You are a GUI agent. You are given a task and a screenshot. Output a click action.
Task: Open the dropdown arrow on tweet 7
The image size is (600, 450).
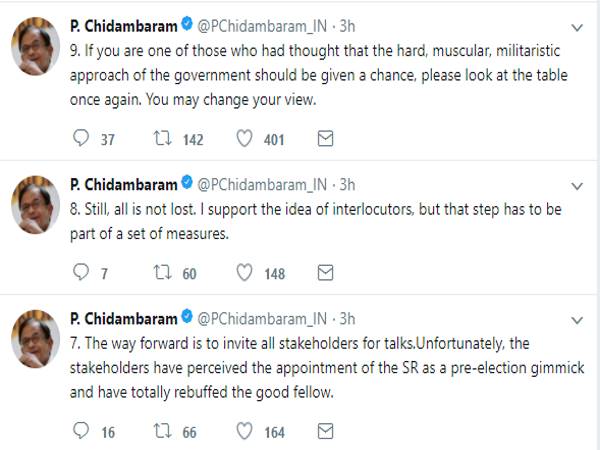[x=575, y=319]
